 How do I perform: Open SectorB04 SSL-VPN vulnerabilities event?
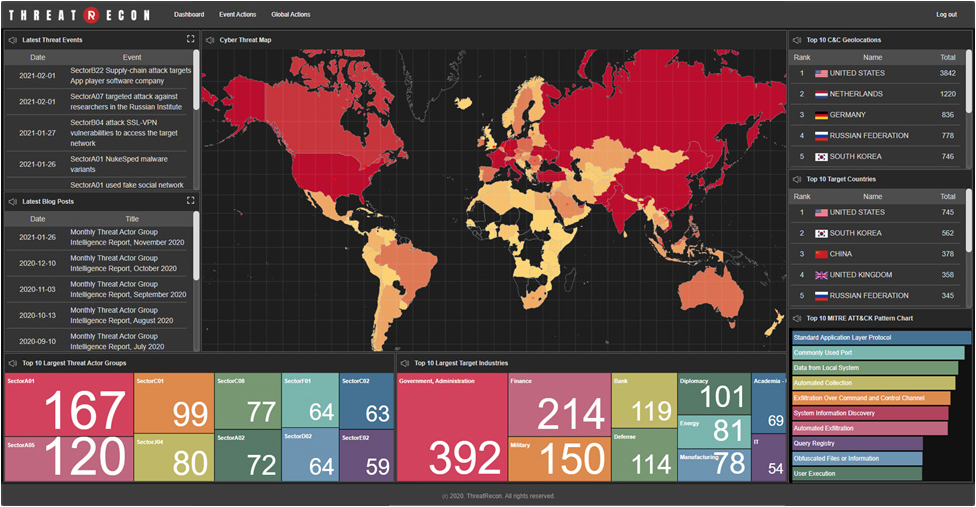[x=124, y=133]
